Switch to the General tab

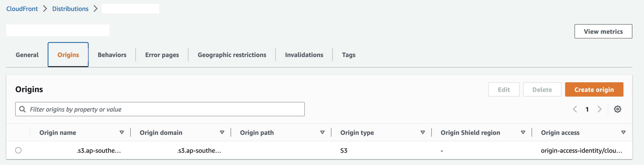coord(27,55)
